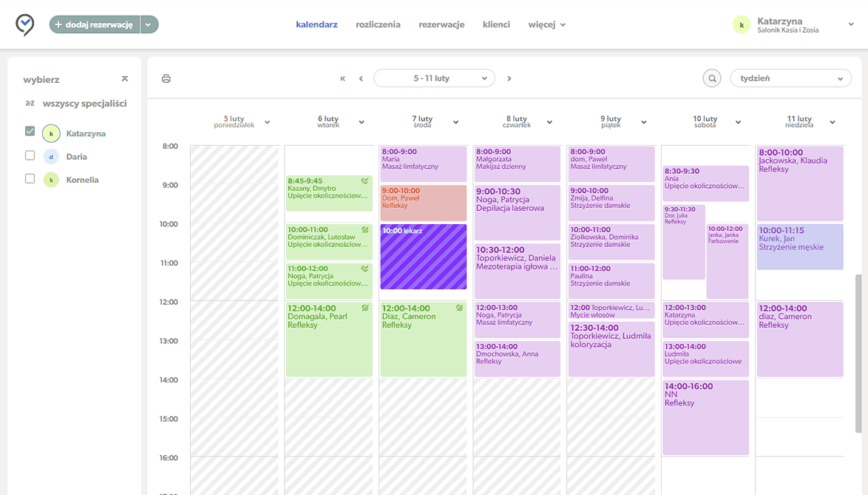This screenshot has width=868, height=495.
Task: Open the klienci tab
Action: pos(496,24)
